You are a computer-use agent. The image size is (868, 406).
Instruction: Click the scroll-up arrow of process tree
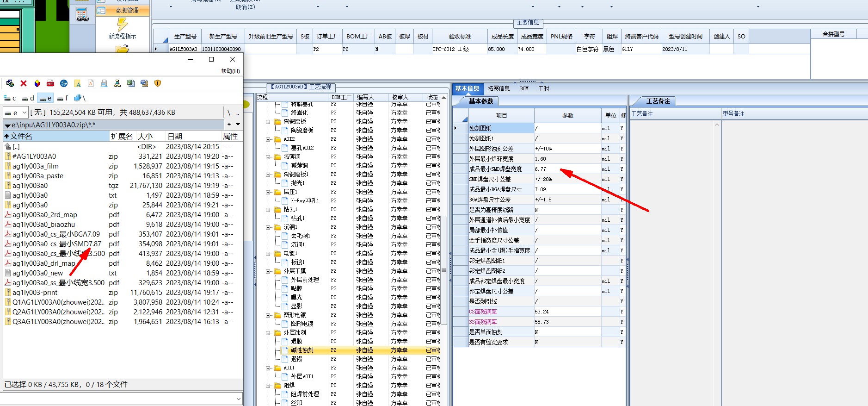pyautogui.click(x=444, y=98)
